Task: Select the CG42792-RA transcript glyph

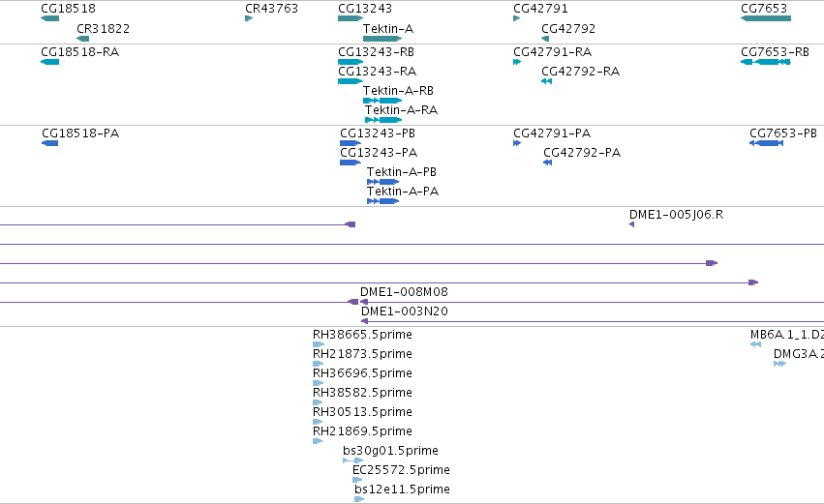Action: click(x=546, y=81)
